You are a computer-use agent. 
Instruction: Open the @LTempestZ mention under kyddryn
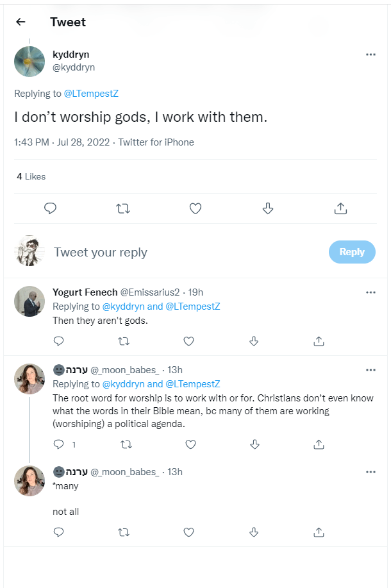pyautogui.click(x=91, y=94)
